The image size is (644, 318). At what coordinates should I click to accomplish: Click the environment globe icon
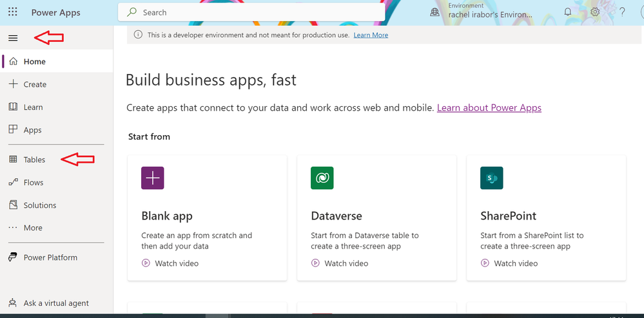pyautogui.click(x=434, y=12)
